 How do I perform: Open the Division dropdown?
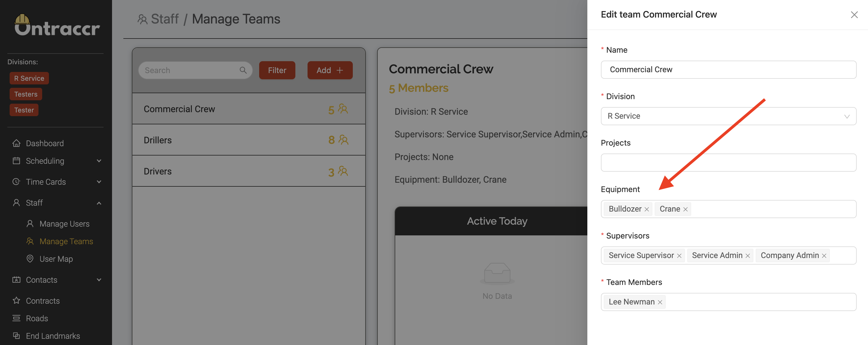[728, 116]
